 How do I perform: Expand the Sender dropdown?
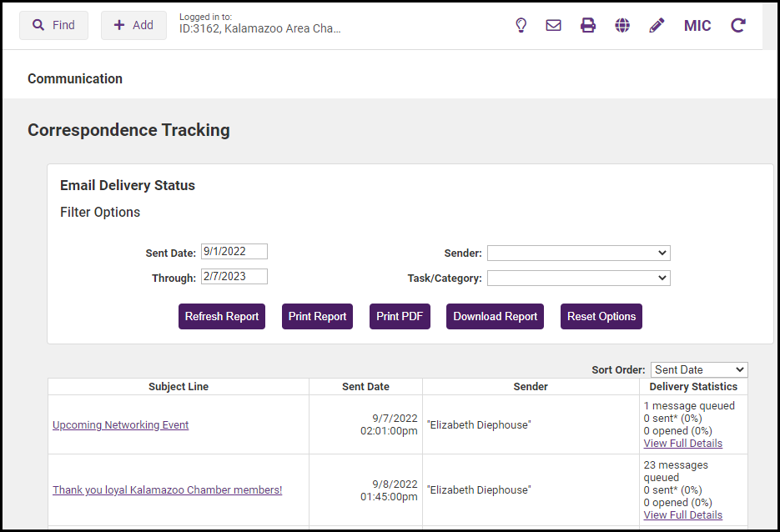[x=578, y=253]
